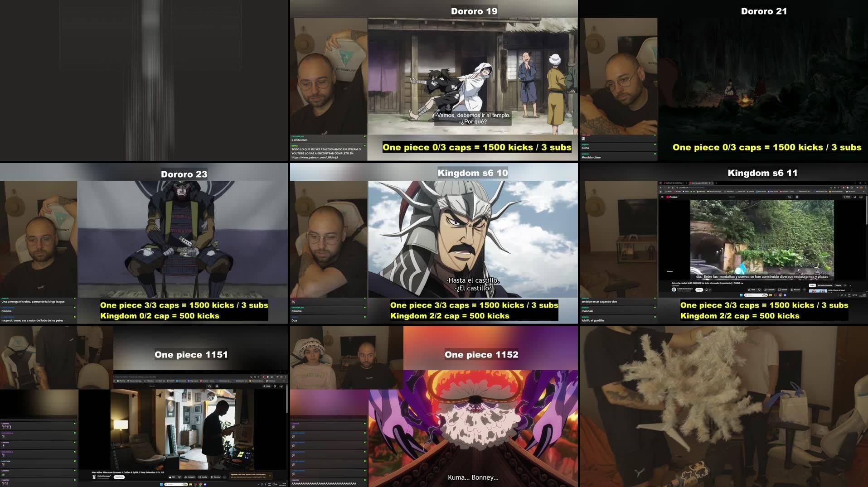
Task: Select the YouTube bookmark on the bookmarks bar
Action: point(678,192)
